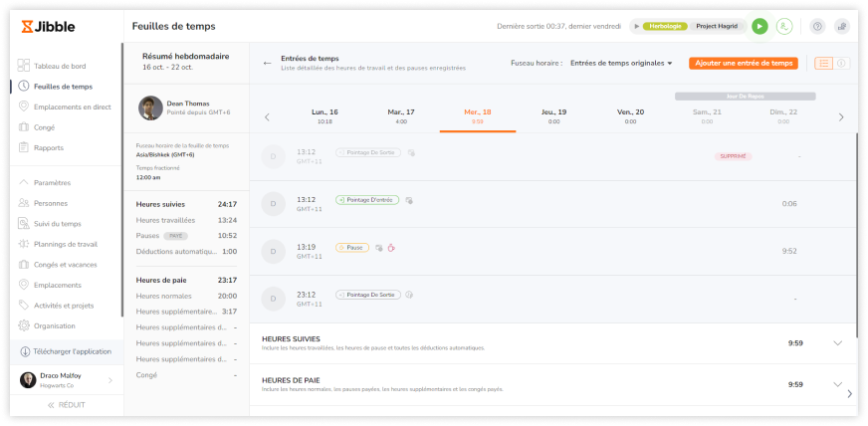Open Rapports in sidebar
Screen dimensions: 868x426
[48, 147]
